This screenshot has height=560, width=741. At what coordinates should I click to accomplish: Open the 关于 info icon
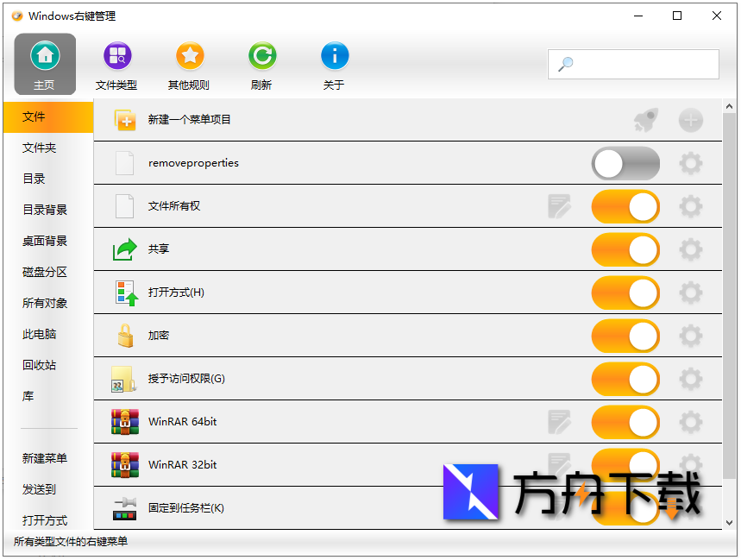(x=334, y=57)
